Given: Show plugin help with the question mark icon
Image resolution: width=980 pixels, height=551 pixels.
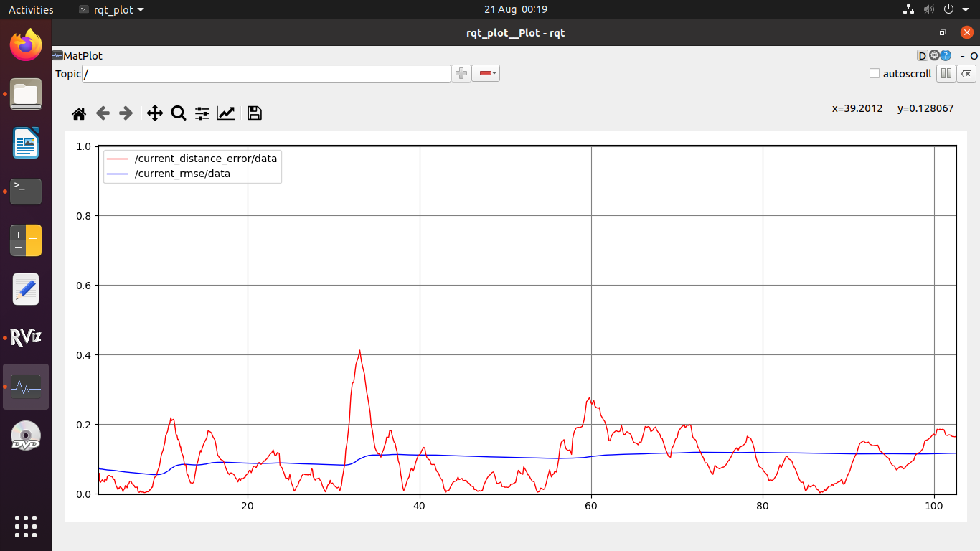Looking at the screenshot, I should click(946, 55).
